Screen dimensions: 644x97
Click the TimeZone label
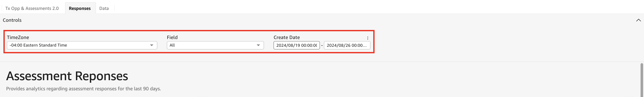(18, 37)
